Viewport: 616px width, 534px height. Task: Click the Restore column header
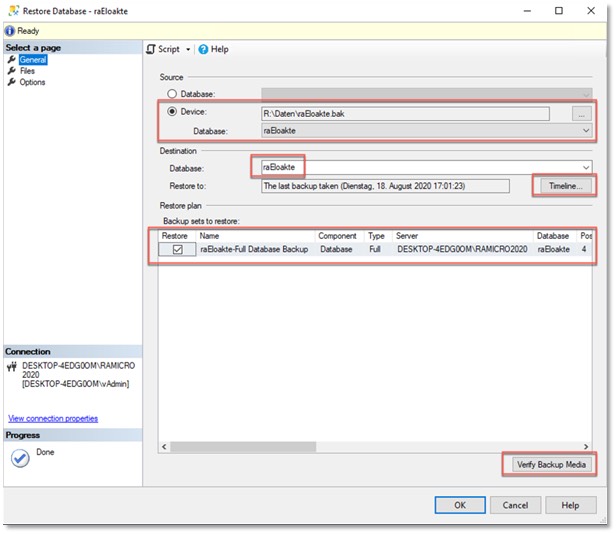pos(177,236)
